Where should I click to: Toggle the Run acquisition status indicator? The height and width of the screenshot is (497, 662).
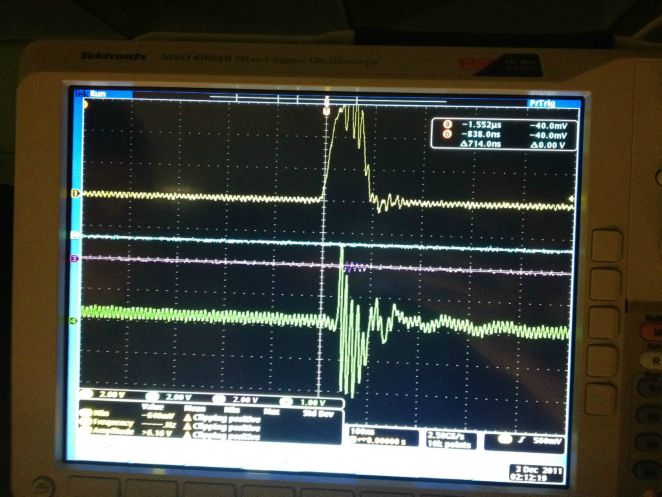pos(99,94)
